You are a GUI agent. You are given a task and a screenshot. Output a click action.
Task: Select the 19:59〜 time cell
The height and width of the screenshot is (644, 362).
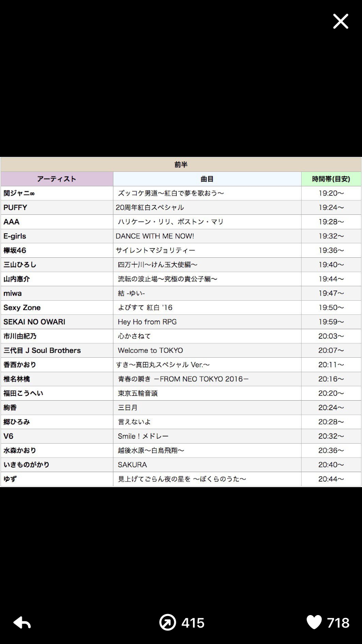[x=331, y=322]
